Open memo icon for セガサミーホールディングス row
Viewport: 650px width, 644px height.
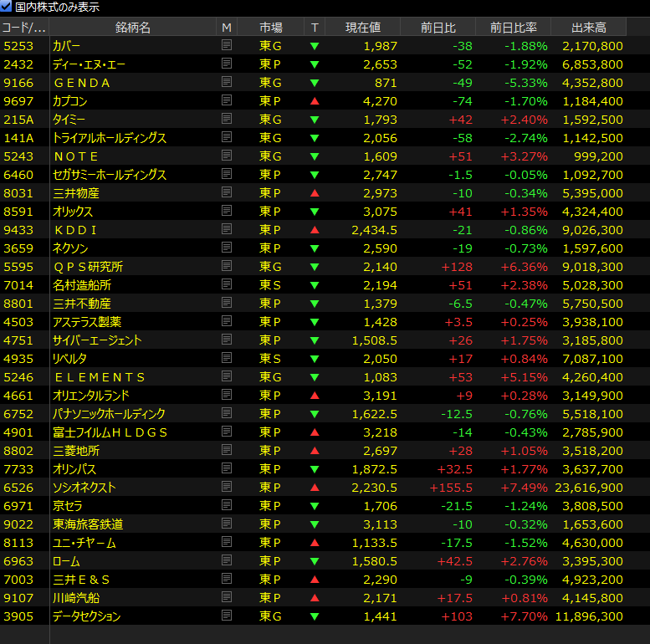[227, 174]
